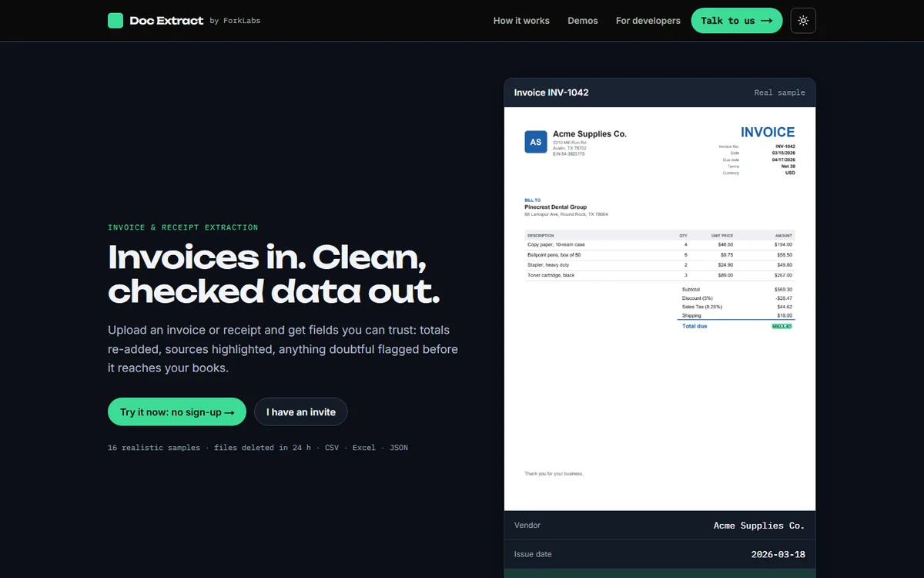
Task: Click the Real sample label
Action: pyautogui.click(x=779, y=92)
